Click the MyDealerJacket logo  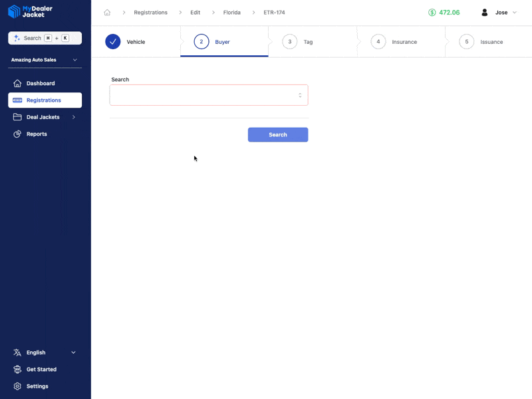point(30,12)
